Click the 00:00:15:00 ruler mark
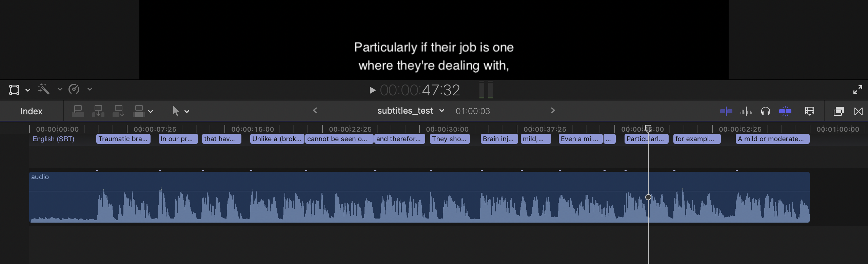868x264 pixels. pyautogui.click(x=253, y=129)
